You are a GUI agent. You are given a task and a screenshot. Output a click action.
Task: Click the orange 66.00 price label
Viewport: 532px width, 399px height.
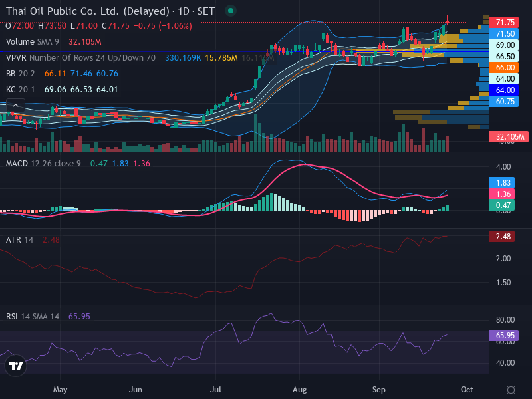coord(504,68)
